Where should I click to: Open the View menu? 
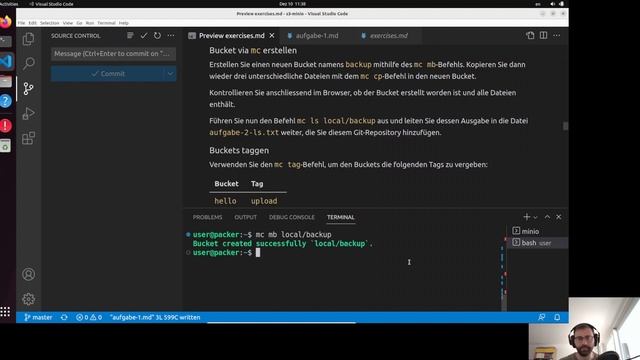click(68, 23)
